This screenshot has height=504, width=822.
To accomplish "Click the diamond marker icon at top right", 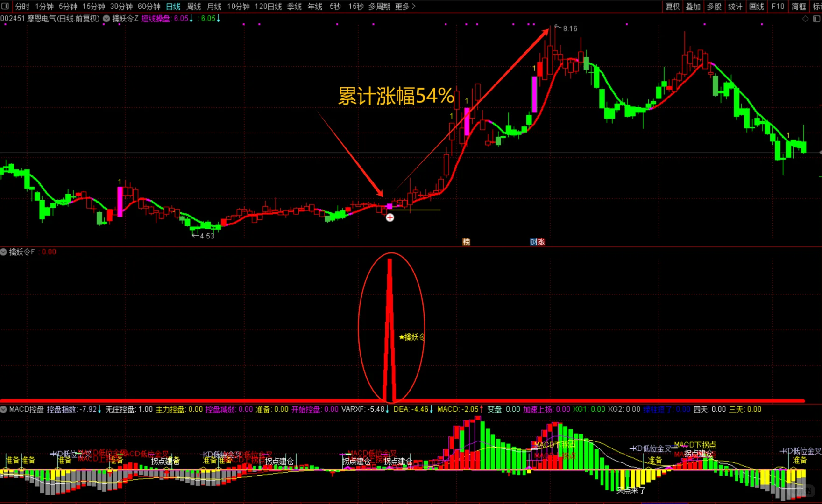I will (805, 19).
